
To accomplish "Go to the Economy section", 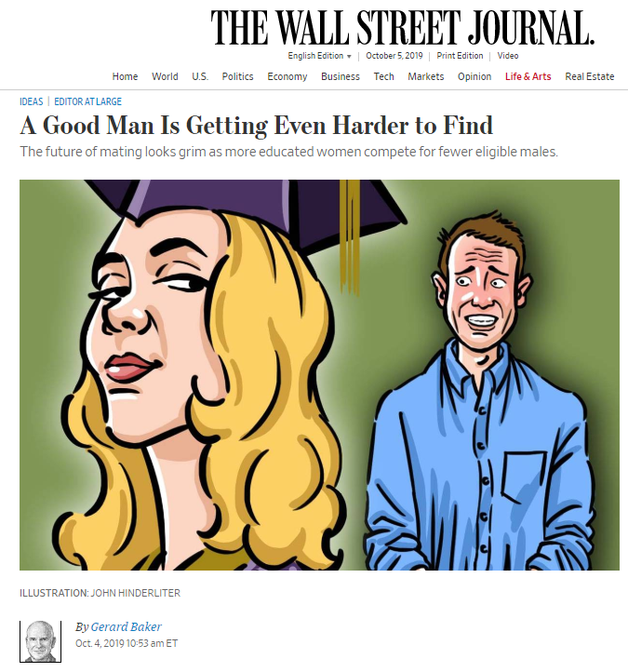I will [x=287, y=76].
